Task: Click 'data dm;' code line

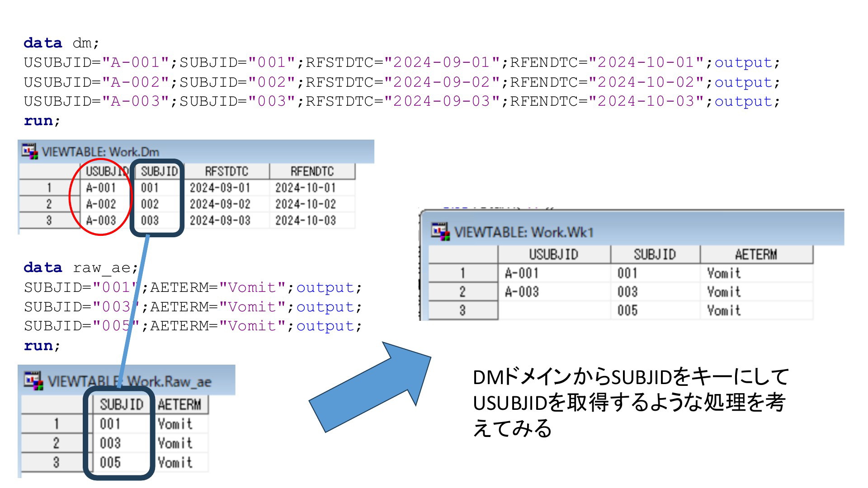Action: [x=61, y=43]
